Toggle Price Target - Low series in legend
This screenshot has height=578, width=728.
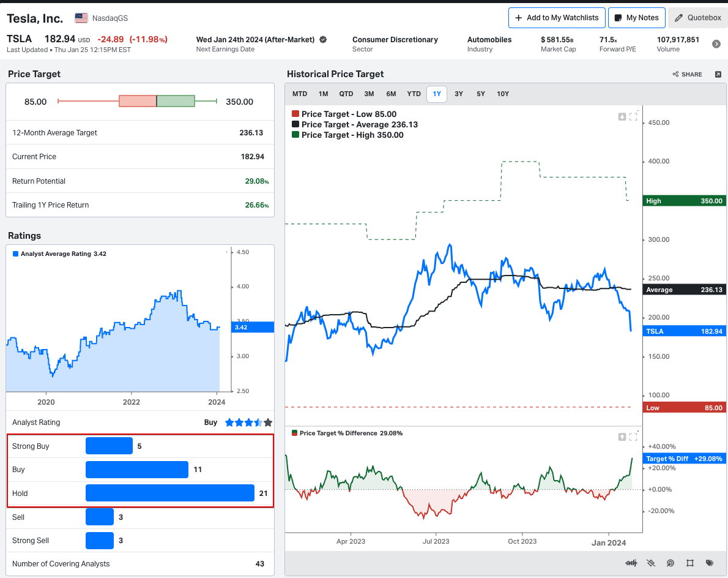coord(344,114)
